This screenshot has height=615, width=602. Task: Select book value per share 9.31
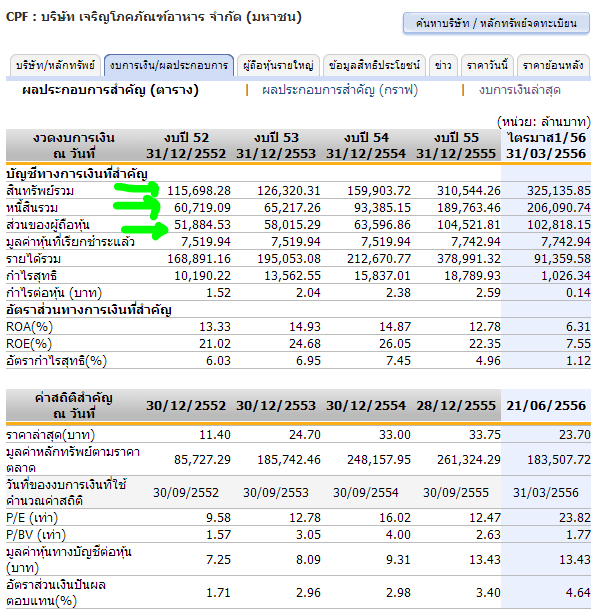tap(398, 560)
